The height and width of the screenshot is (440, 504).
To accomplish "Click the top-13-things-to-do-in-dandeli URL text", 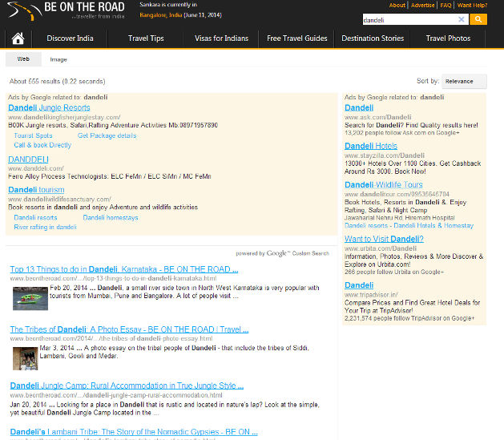I will 113,278.
